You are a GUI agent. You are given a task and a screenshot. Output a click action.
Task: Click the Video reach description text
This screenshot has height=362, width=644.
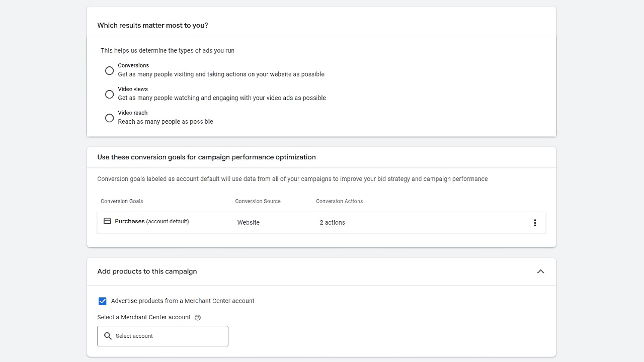click(x=166, y=122)
